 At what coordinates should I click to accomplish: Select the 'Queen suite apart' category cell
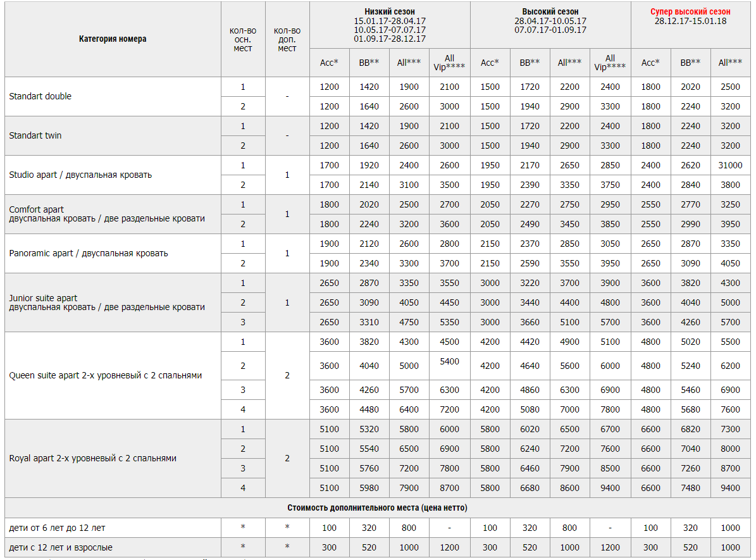pyautogui.click(x=106, y=375)
